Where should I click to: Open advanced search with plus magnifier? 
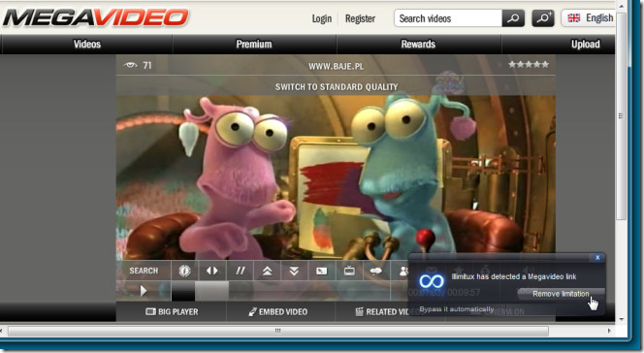click(x=543, y=18)
